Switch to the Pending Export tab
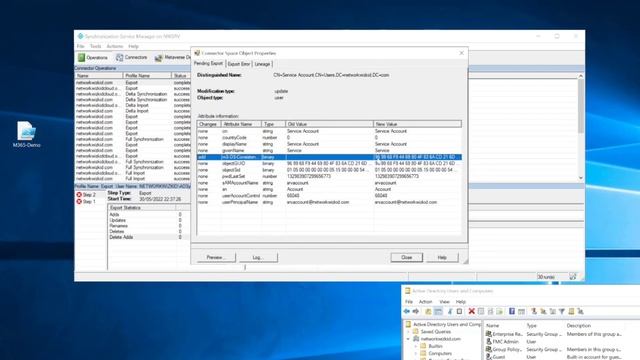The height and width of the screenshot is (360, 640). coord(209,64)
